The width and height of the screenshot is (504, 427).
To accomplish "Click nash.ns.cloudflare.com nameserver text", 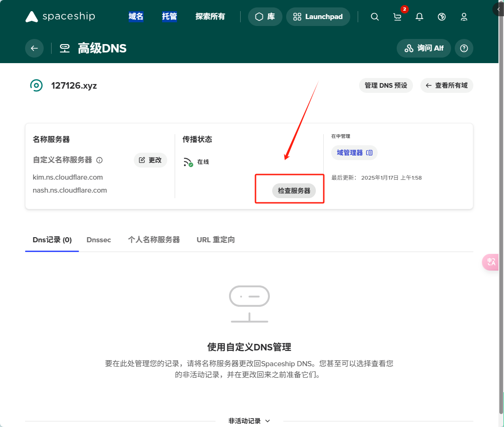I will point(70,190).
